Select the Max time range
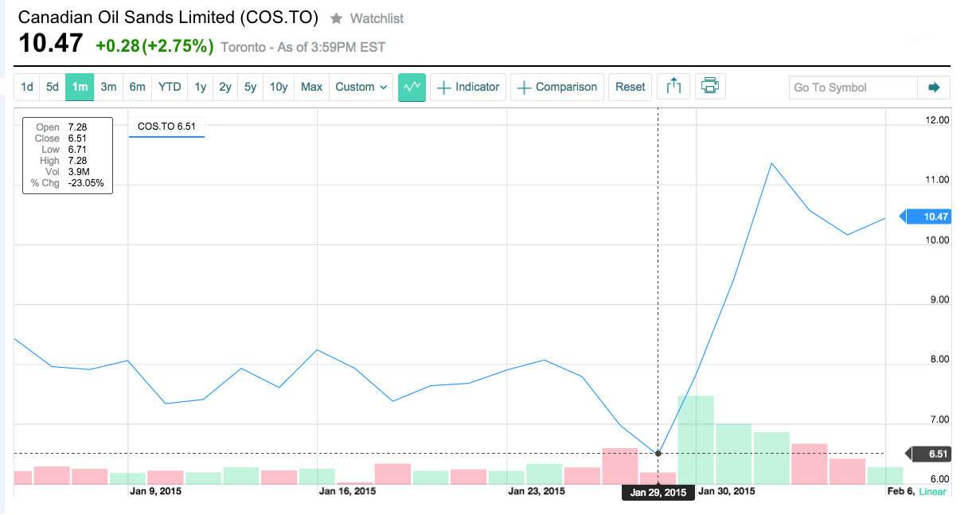Screen dimensions: 980x515 pyautogui.click(x=312, y=87)
